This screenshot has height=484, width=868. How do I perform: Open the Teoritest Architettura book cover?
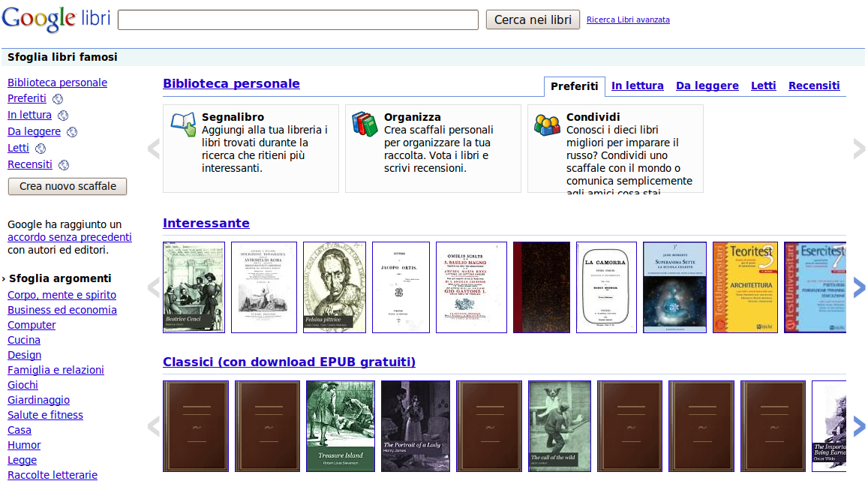click(745, 287)
